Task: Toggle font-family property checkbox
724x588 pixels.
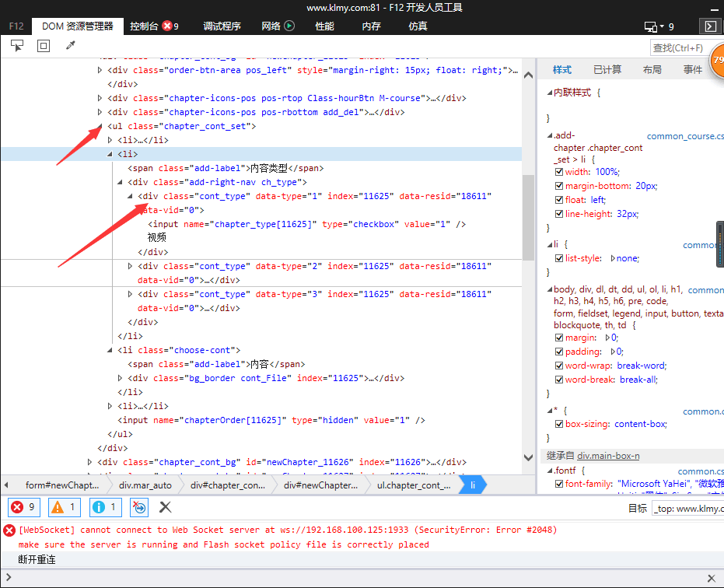Action: [558, 484]
